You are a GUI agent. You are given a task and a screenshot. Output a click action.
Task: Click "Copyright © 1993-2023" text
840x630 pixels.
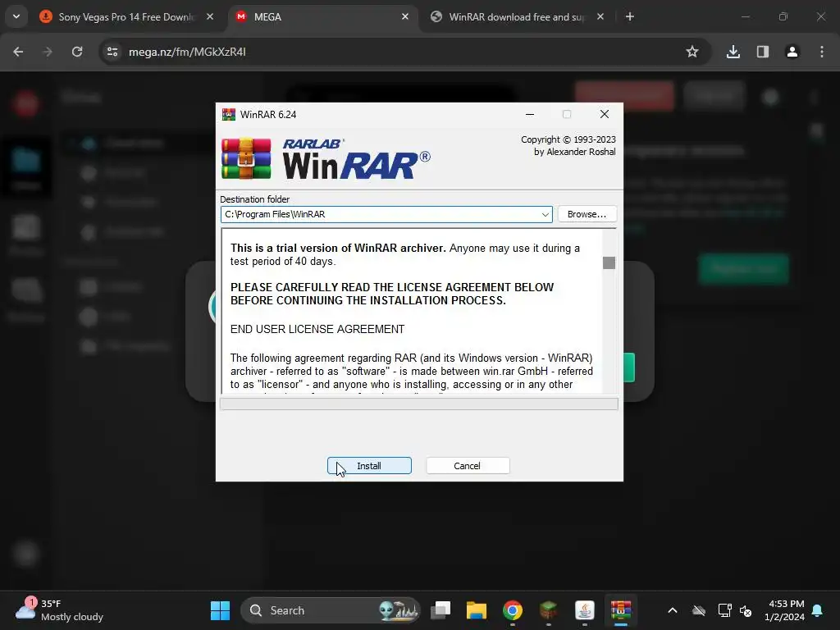coord(568,139)
